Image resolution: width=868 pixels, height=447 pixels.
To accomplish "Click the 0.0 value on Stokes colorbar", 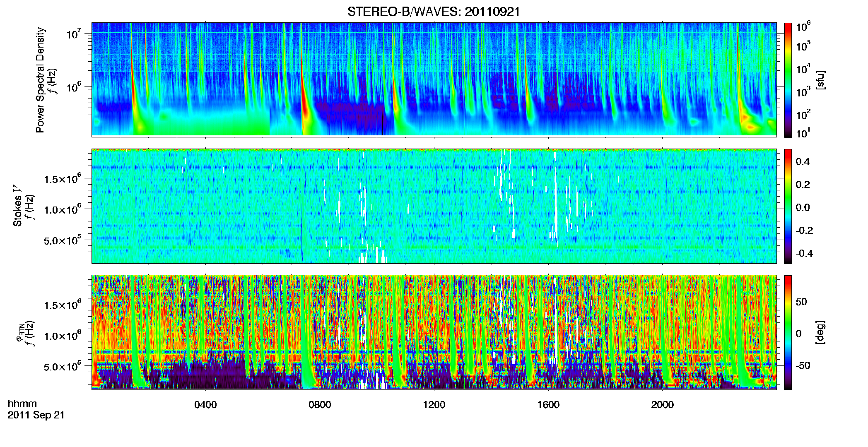I will pos(803,208).
